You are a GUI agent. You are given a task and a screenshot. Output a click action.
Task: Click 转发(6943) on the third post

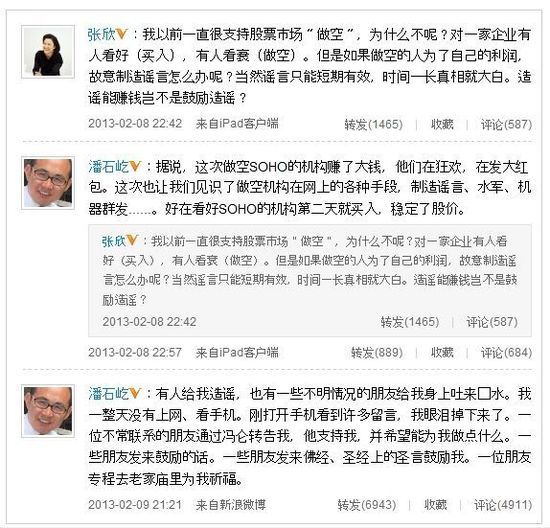(x=367, y=505)
